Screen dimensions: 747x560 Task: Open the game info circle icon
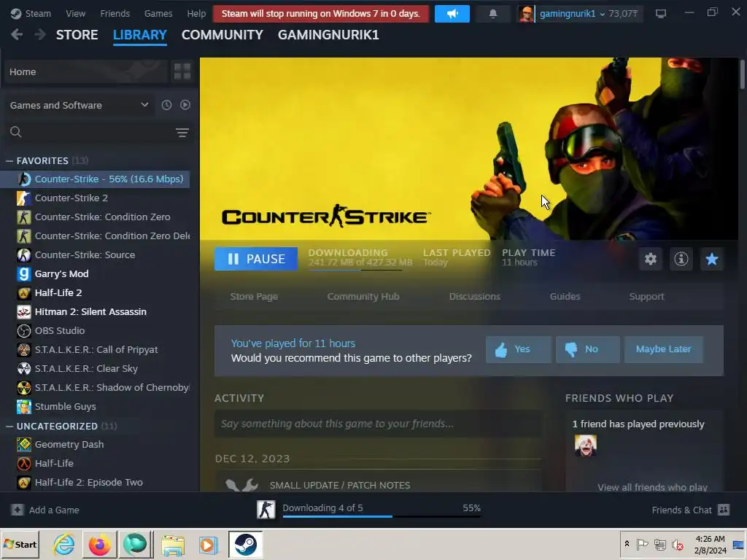(681, 259)
